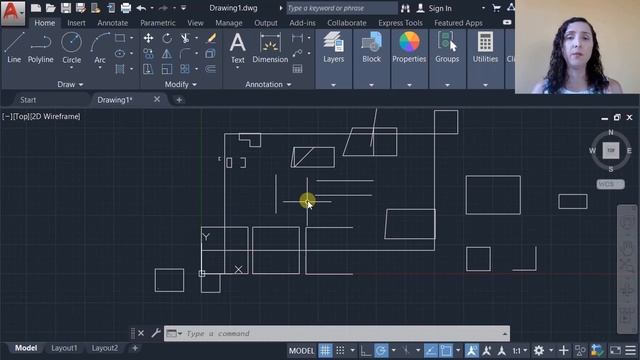Select the Arc tool

tap(100, 48)
